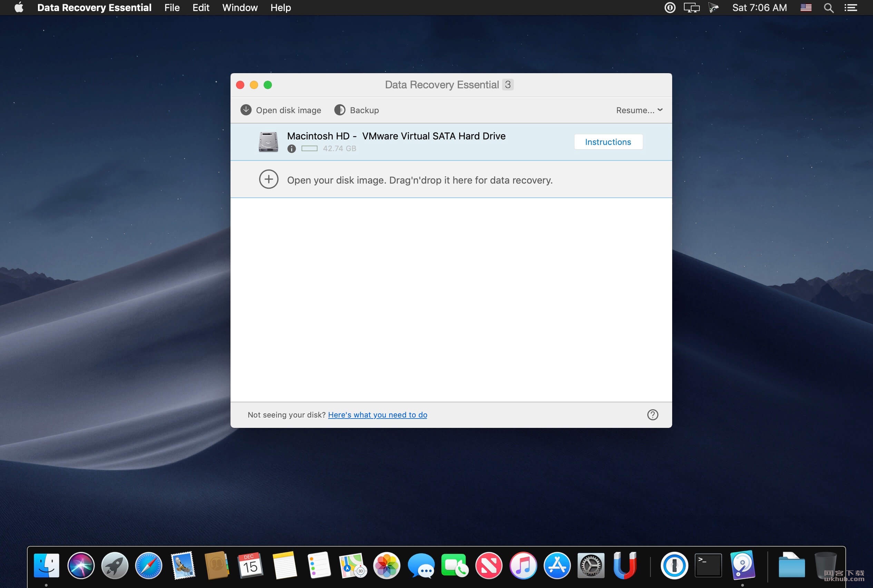Click the 'Open your disk image' drop area text
Image resolution: width=873 pixels, height=588 pixels.
(x=420, y=180)
